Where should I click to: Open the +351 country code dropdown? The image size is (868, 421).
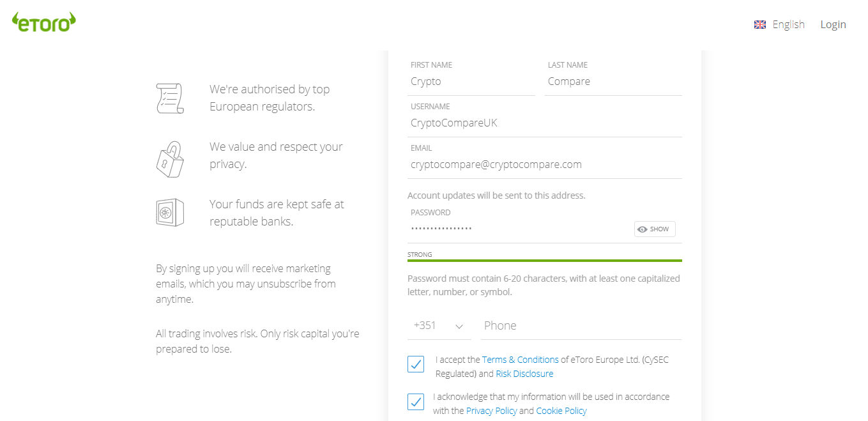click(x=439, y=326)
